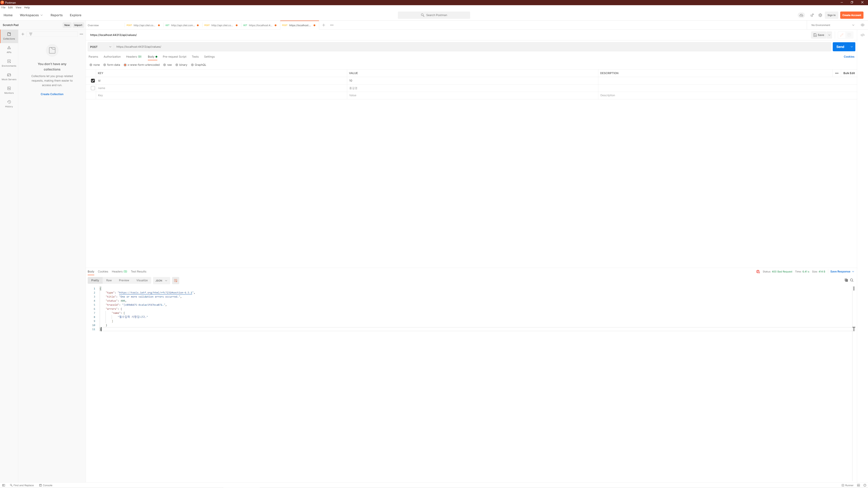Open the settings gear icon
This screenshot has height=488, width=868.
point(820,15)
